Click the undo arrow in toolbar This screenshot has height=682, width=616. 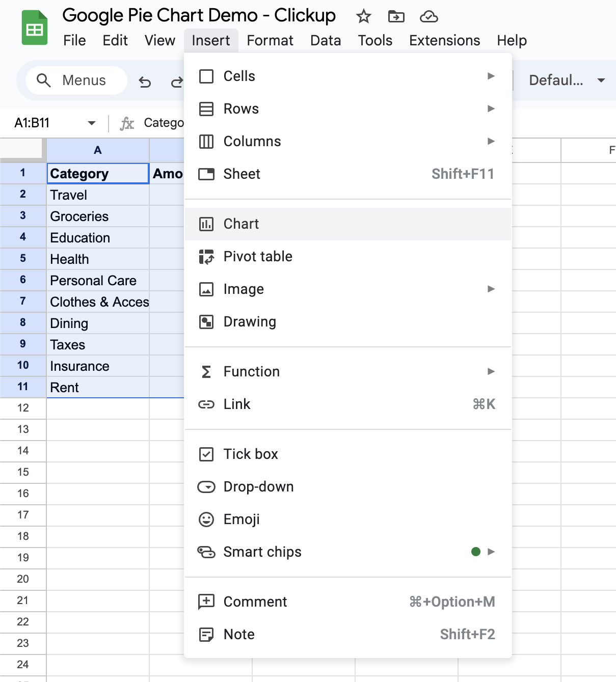145,81
